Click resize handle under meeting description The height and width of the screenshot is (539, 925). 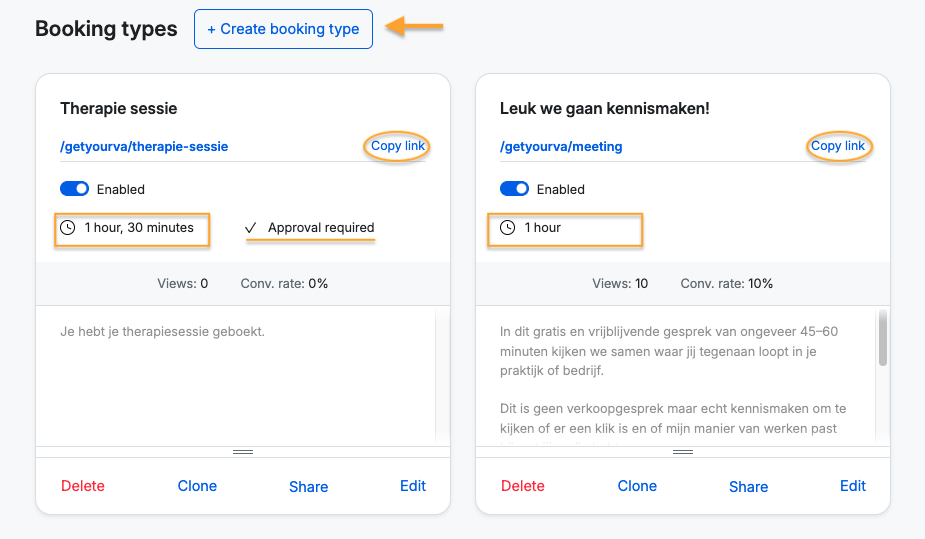[683, 452]
